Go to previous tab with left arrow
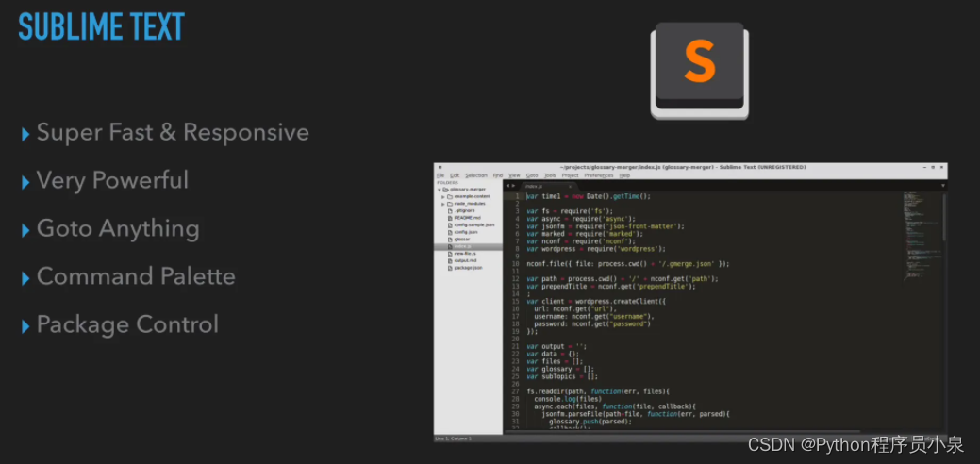The width and height of the screenshot is (980, 464). pos(507,186)
